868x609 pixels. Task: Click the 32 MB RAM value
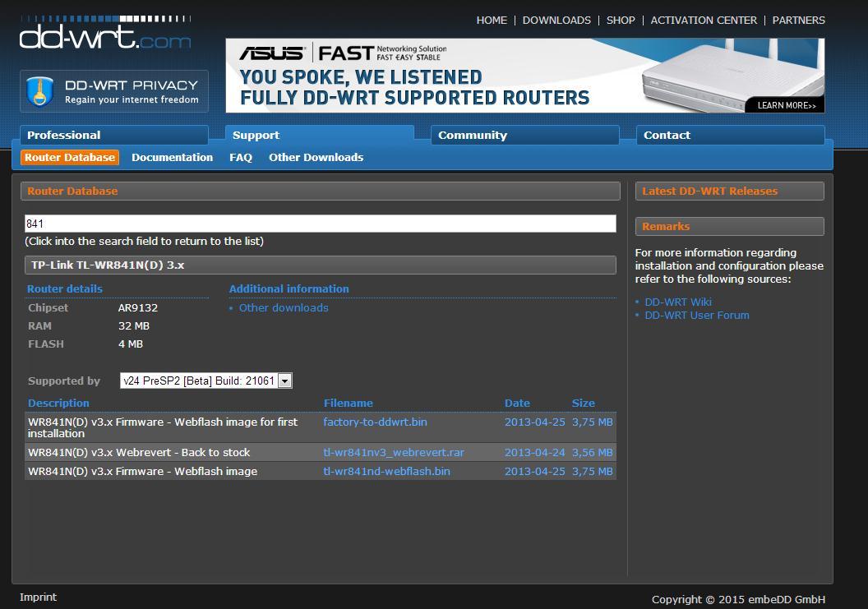click(x=134, y=326)
